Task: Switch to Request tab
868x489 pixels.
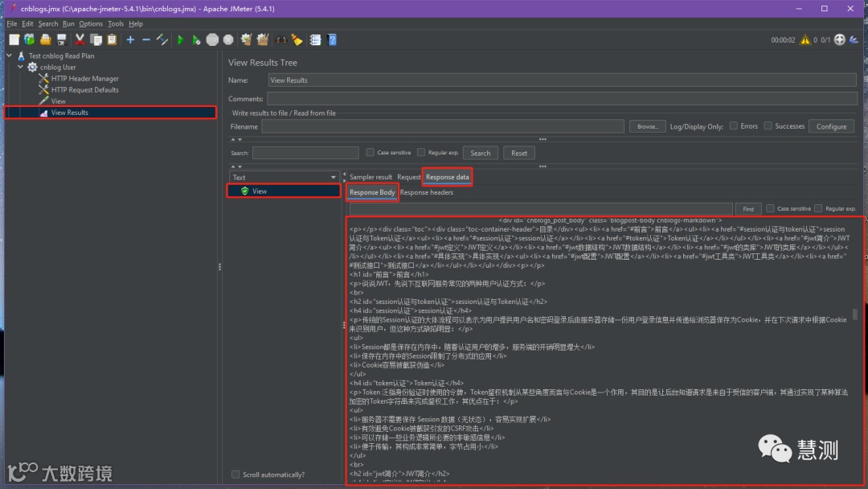Action: pos(408,177)
